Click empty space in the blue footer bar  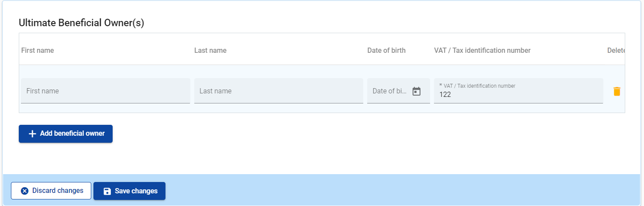[393, 190]
